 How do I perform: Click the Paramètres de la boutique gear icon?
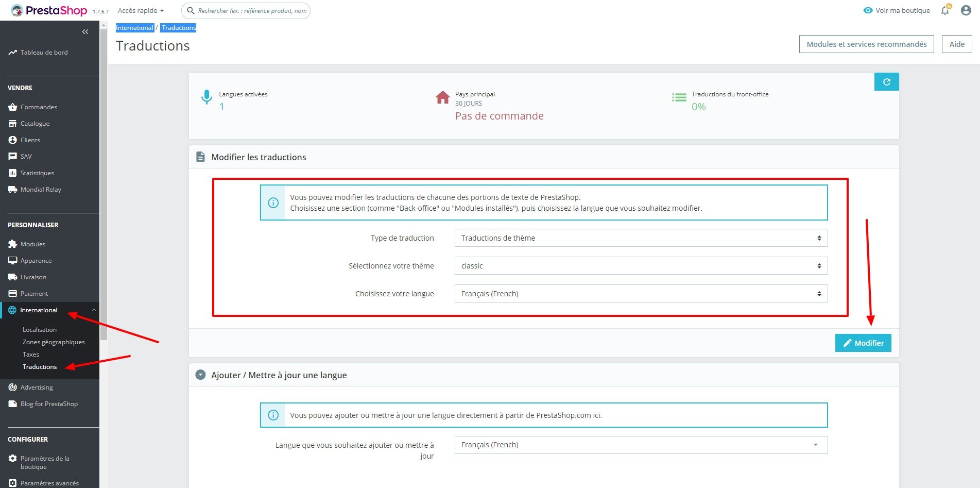[x=13, y=459]
